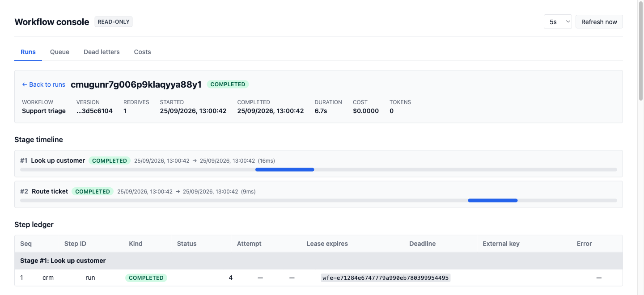Click the Deadline column header
This screenshot has height=295, width=644.
(x=422, y=244)
